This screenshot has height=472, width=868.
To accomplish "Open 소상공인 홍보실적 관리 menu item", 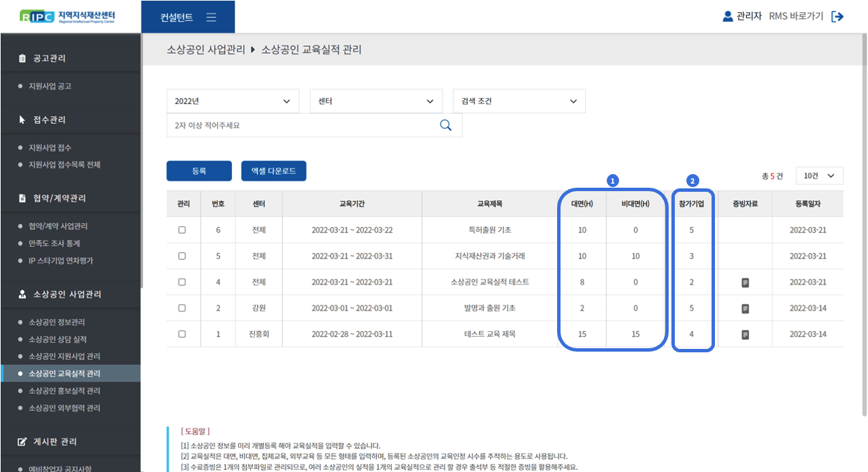I will tap(64, 390).
